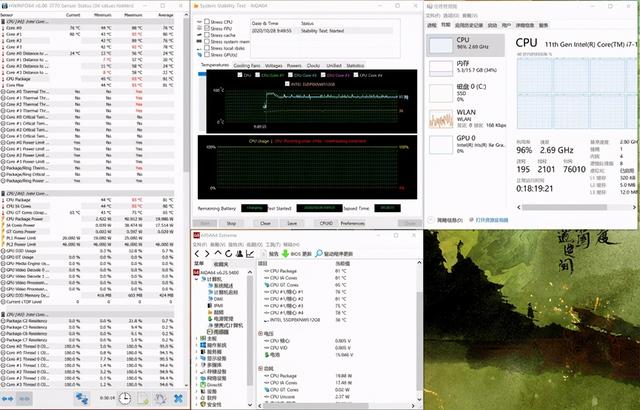The width and height of the screenshot is (640, 410).
Task: Click the forward arrow in AIDA64 toolbar
Action: point(205,254)
